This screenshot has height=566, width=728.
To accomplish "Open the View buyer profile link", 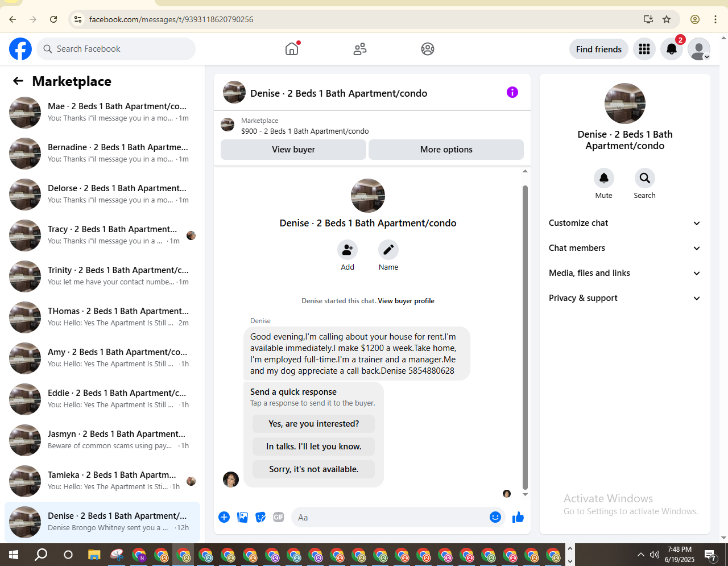I will 406,301.
